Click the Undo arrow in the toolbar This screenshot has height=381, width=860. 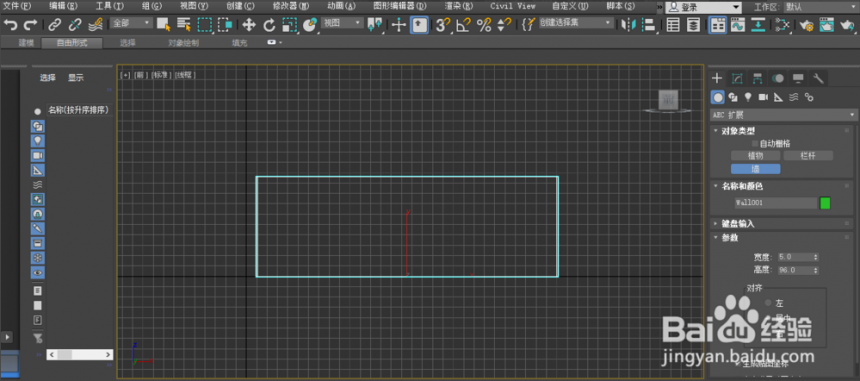[10, 25]
